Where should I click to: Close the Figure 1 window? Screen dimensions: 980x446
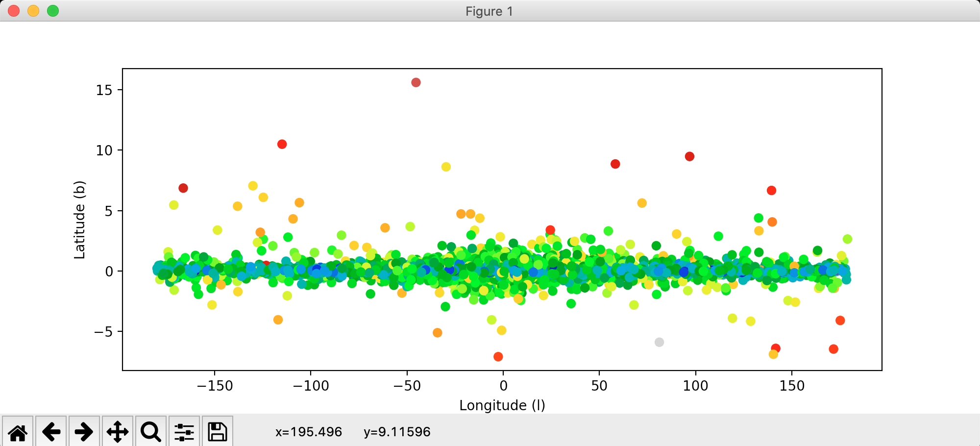click(14, 11)
